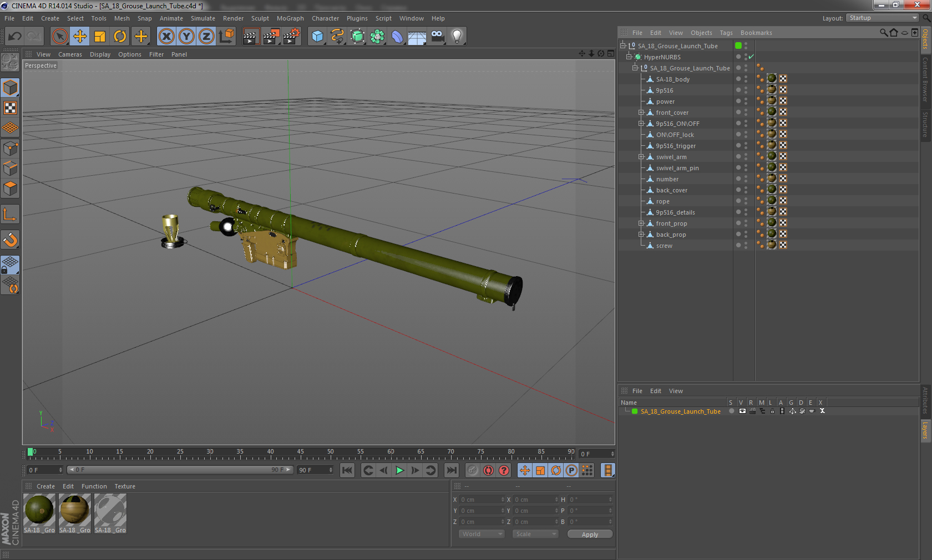Click the preview range slider bar
The height and width of the screenshot is (560, 932).
click(x=180, y=470)
